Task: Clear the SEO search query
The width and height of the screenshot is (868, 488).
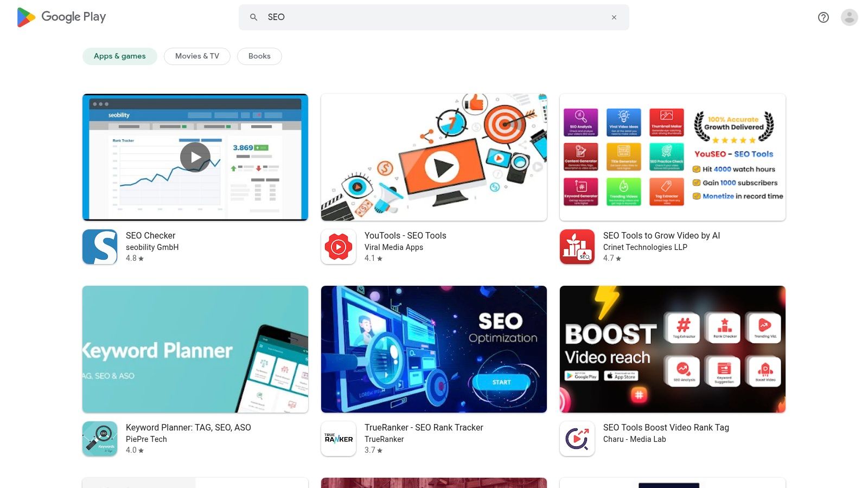Action: click(x=614, y=17)
